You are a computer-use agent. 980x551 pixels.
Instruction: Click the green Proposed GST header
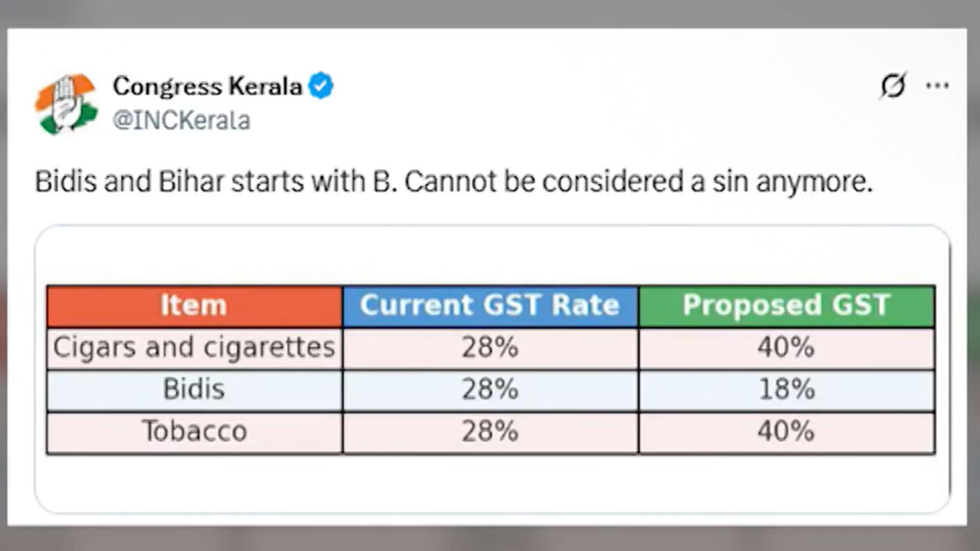pos(787,306)
